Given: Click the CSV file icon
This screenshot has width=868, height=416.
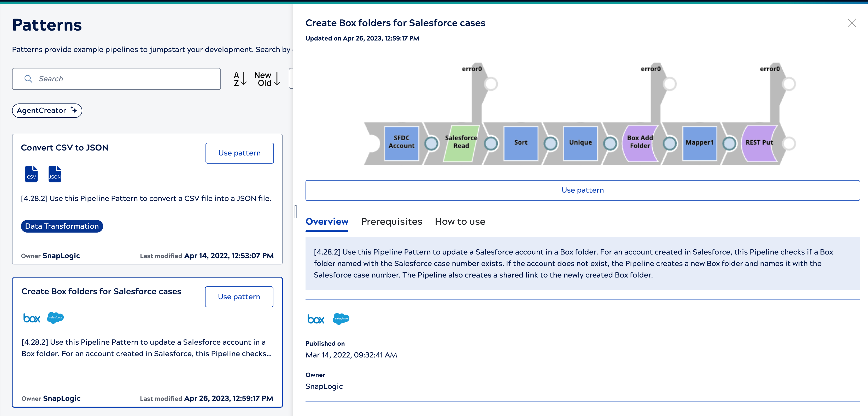Looking at the screenshot, I should click(31, 174).
